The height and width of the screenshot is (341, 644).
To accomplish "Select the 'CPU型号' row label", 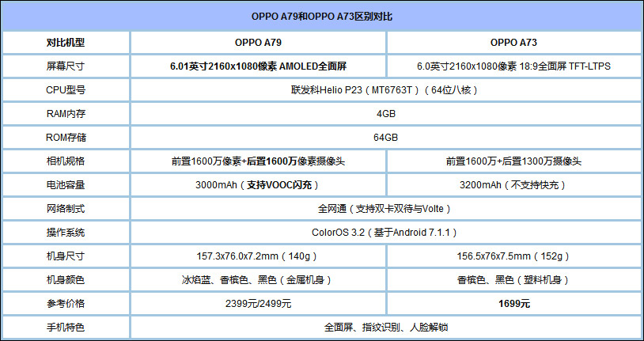I will click(66, 90).
